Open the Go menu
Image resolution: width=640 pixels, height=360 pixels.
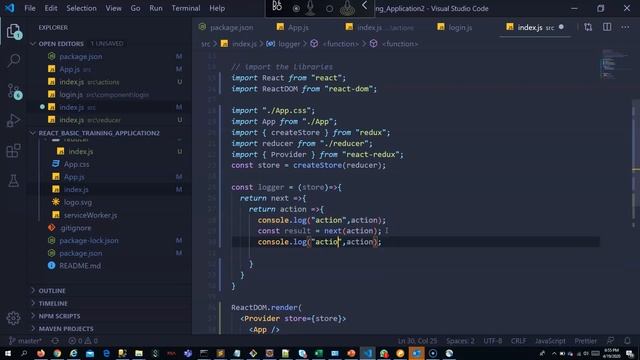[x=136, y=8]
